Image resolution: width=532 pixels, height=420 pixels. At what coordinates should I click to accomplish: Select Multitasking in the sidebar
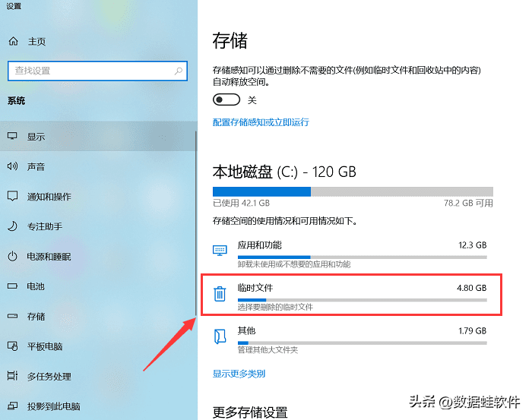[x=49, y=376]
